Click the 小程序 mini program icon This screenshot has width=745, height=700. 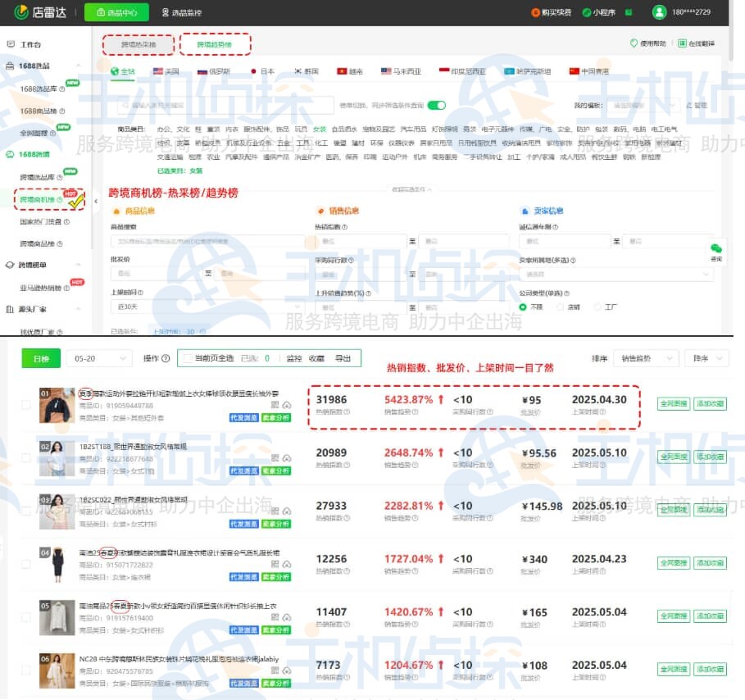pos(586,13)
